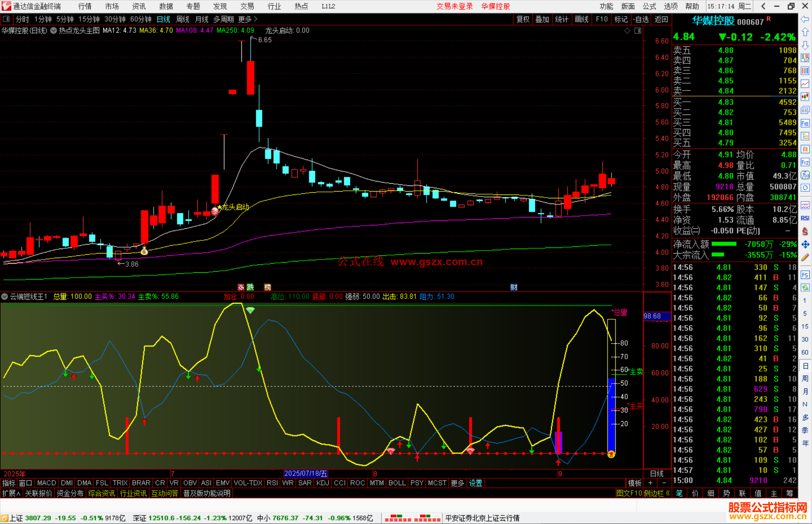Open the F12 trading sidebar icon
This screenshot has width=812, height=524.
805,162
